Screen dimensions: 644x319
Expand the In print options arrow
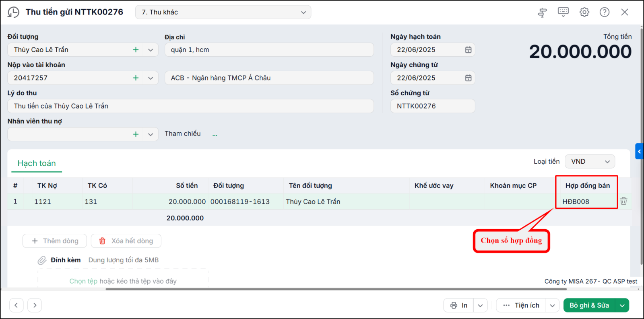click(x=480, y=305)
